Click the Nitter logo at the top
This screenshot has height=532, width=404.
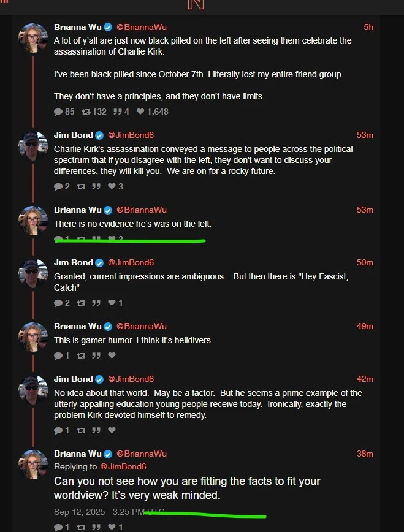(196, 4)
